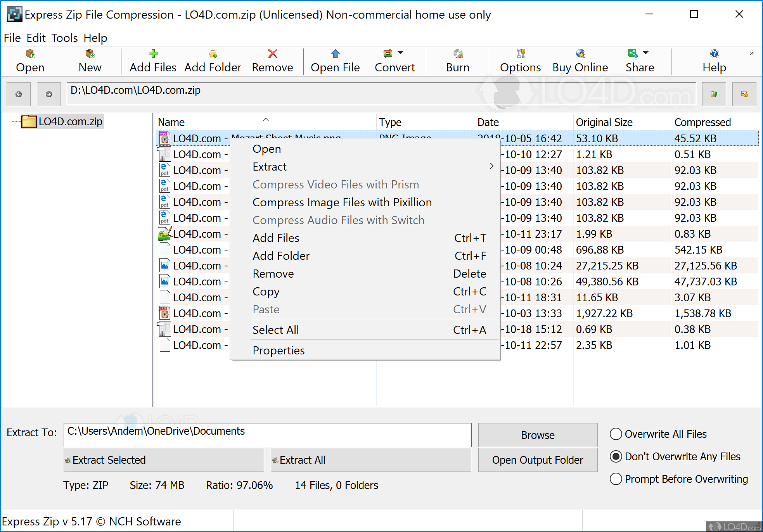The image size is (763, 532).
Task: Open the Convert dropdown arrow
Action: [x=401, y=53]
